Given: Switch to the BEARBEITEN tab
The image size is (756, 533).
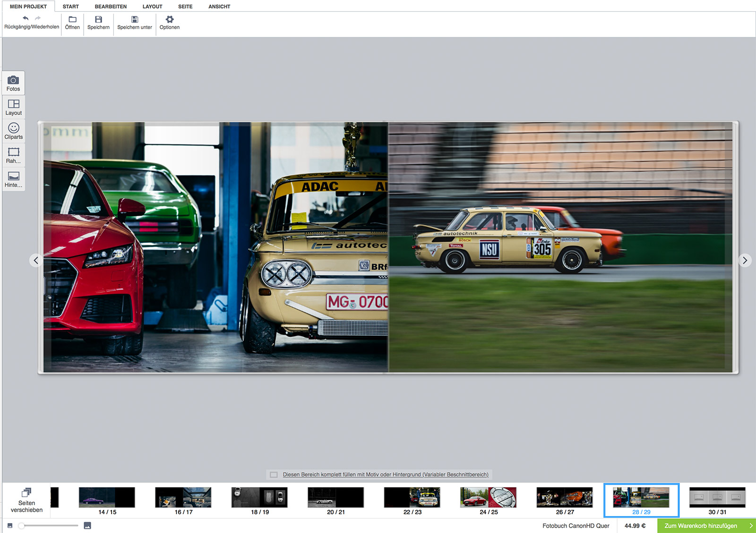Looking at the screenshot, I should tap(111, 7).
